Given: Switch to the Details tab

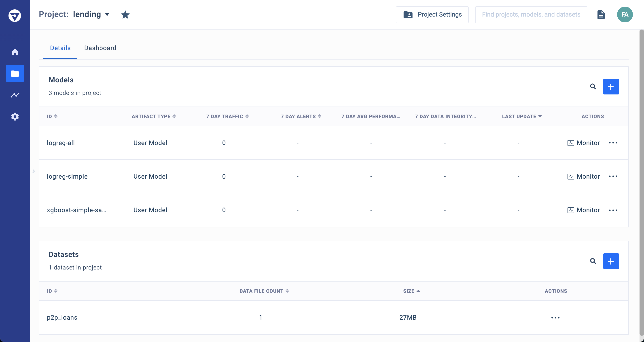Looking at the screenshot, I should 60,48.
